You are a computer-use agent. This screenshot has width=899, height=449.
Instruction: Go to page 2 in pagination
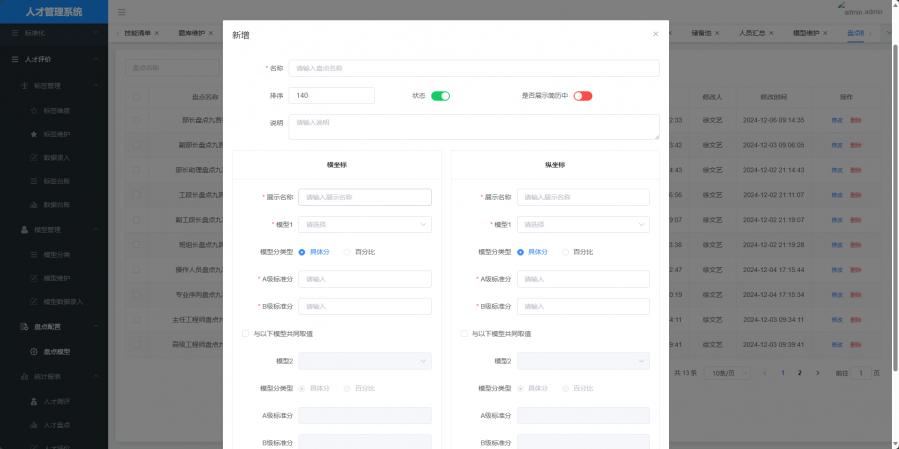pos(799,373)
